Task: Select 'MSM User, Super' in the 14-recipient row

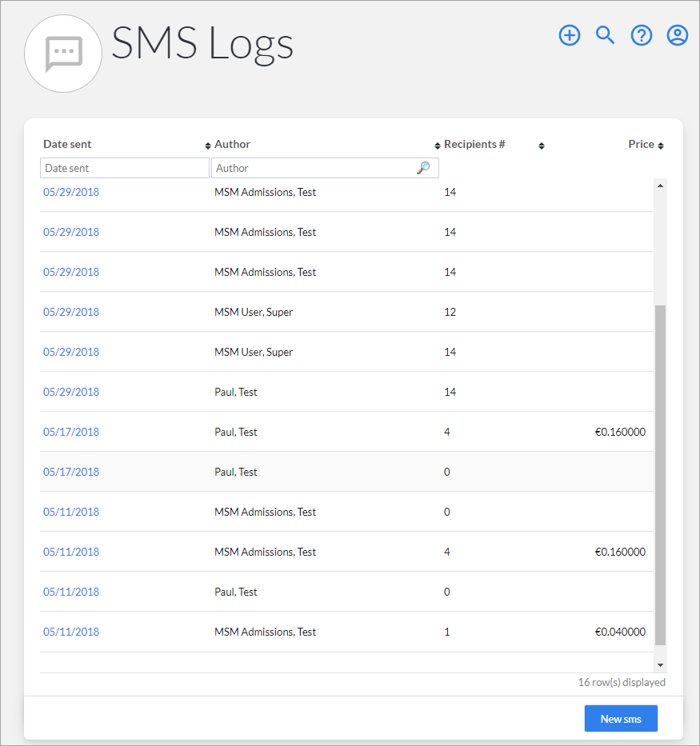Action: pos(254,352)
